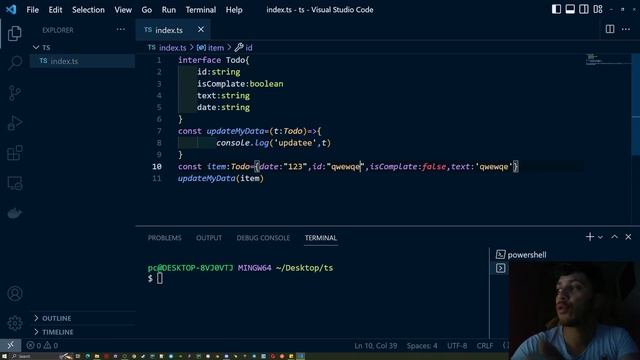Click the VS Code logo icon
The height and width of the screenshot is (360, 640).
(11, 9)
